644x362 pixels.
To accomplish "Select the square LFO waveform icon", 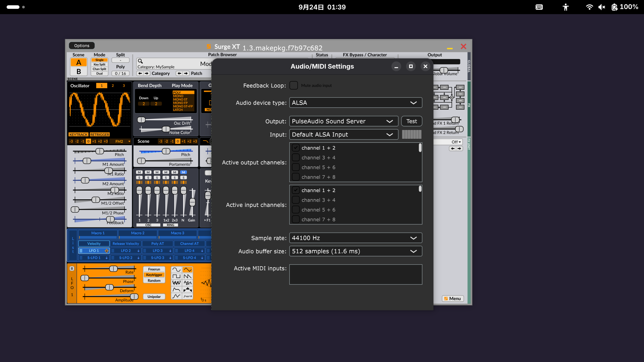I will click(x=176, y=276).
